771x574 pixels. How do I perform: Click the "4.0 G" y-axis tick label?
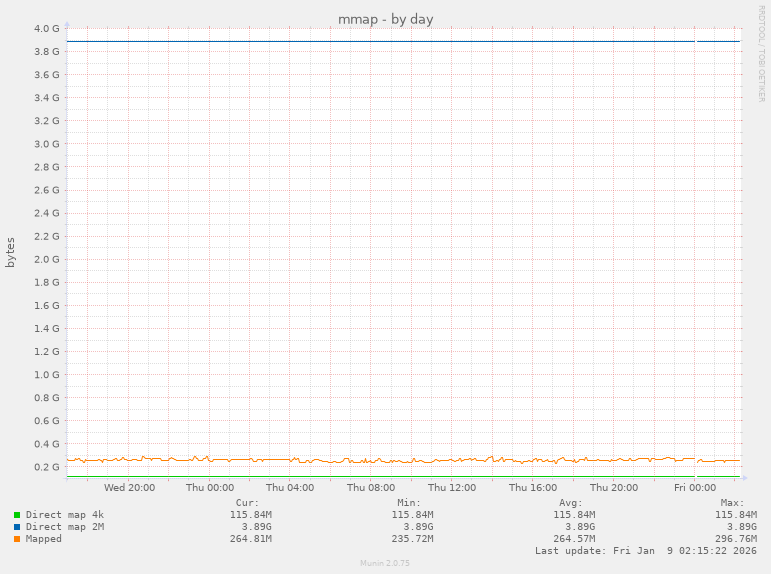[x=46, y=28]
